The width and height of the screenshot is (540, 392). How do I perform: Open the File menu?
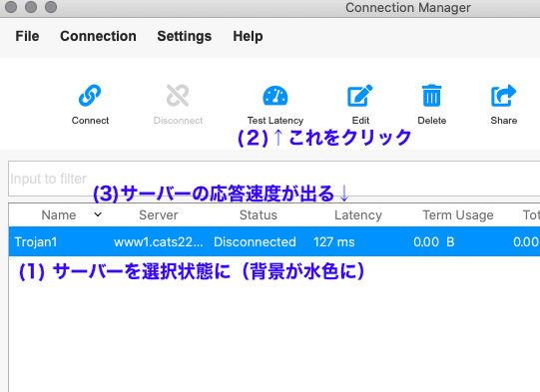(27, 36)
